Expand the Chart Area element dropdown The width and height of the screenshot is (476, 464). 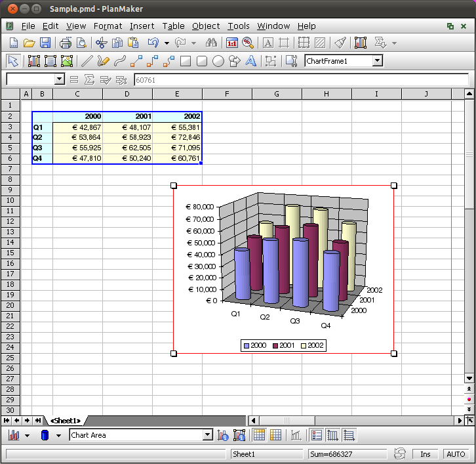[x=208, y=435]
